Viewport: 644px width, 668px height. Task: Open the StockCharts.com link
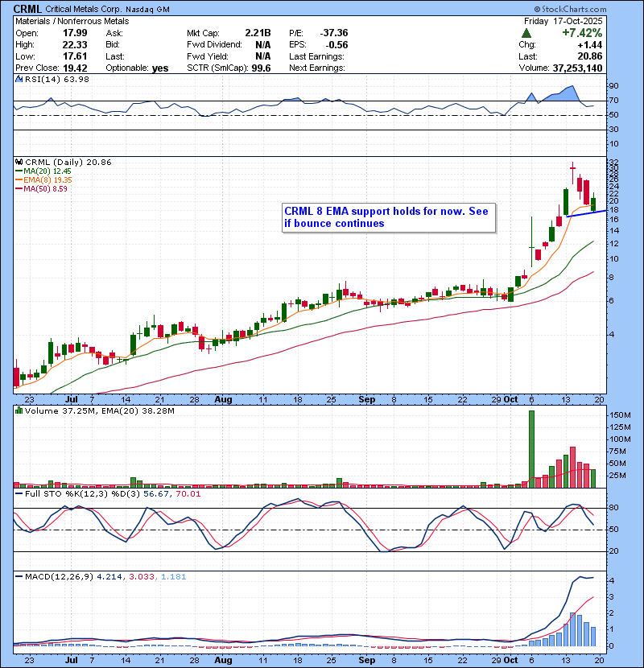pyautogui.click(x=574, y=10)
